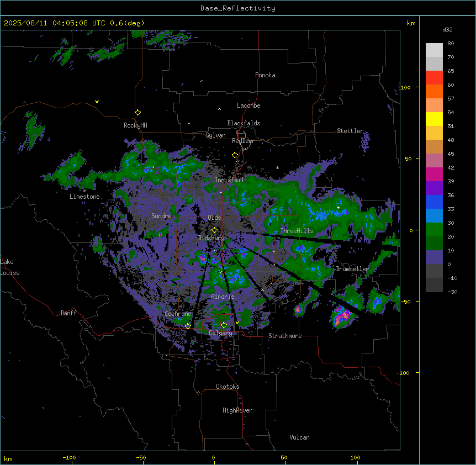The height and width of the screenshot is (465, 476).
Task: Click the Base_Reflectivity title
Action: [238, 8]
